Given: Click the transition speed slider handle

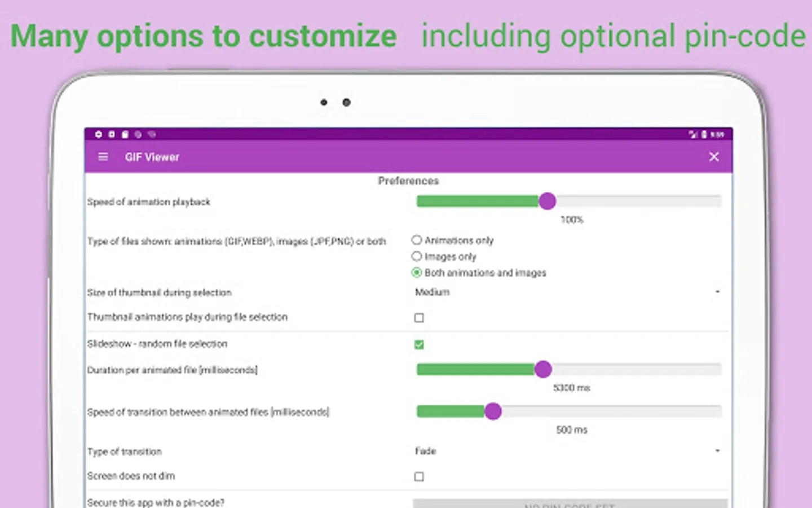Looking at the screenshot, I should click(x=493, y=411).
